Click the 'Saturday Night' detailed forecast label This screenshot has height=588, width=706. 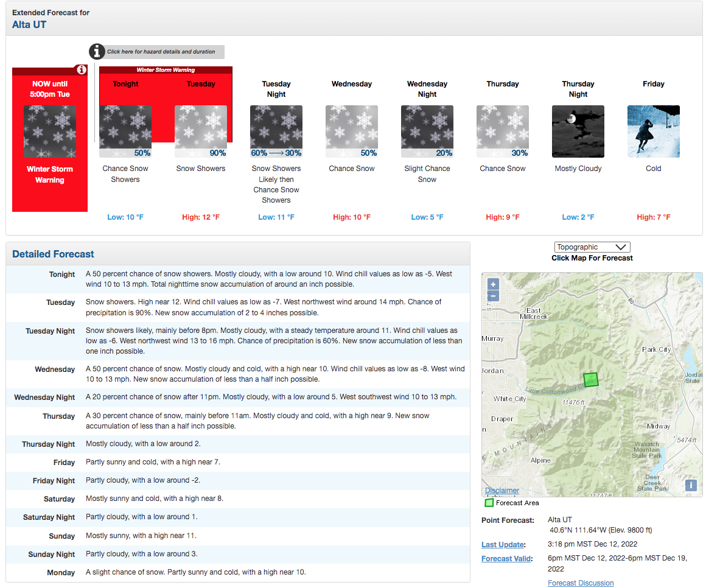49,517
